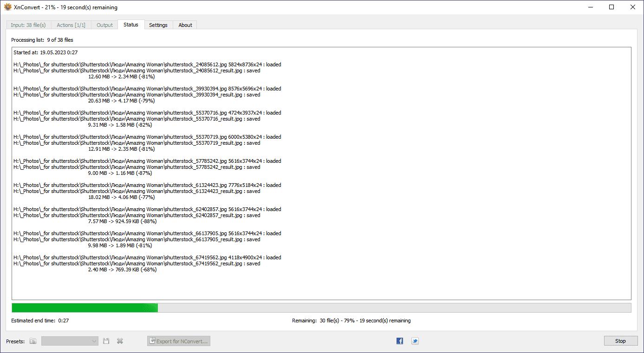Click the Facebook icon
Image resolution: width=644 pixels, height=353 pixels.
click(x=400, y=341)
